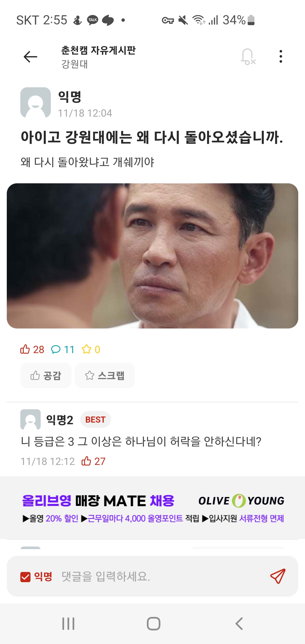The width and height of the screenshot is (305, 644).
Task: Tap the post author's anonymous avatar
Action: point(36,102)
